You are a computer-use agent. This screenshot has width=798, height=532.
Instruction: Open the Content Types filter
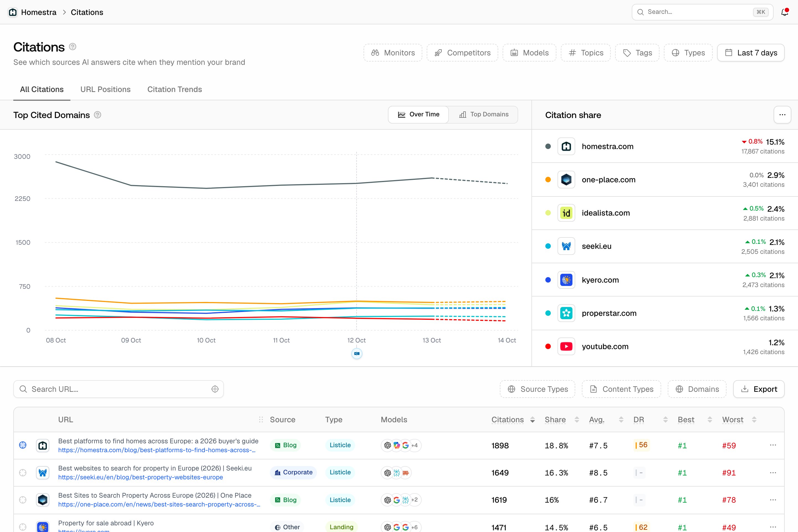click(621, 389)
